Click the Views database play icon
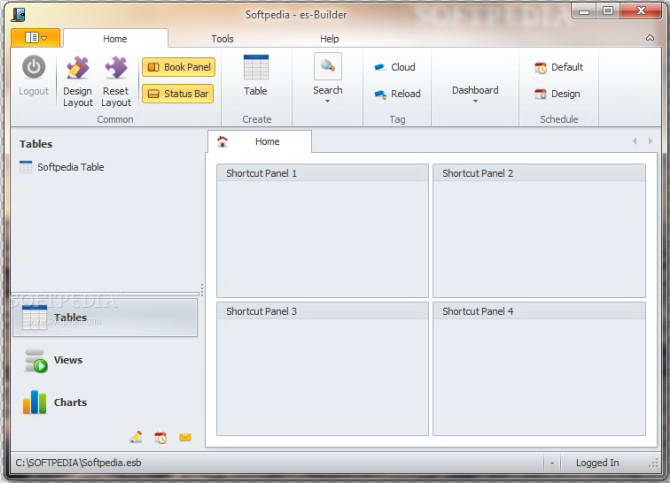The image size is (670, 483). (x=35, y=361)
